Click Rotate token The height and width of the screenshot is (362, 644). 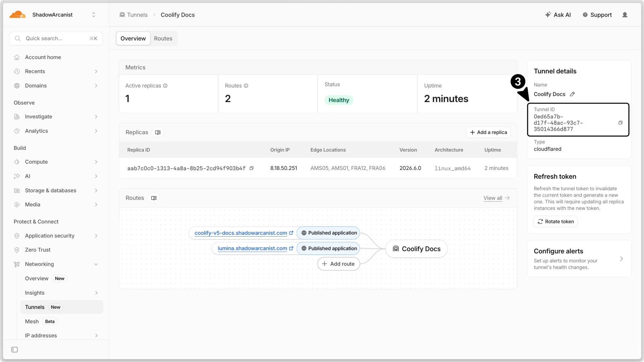pyautogui.click(x=555, y=222)
